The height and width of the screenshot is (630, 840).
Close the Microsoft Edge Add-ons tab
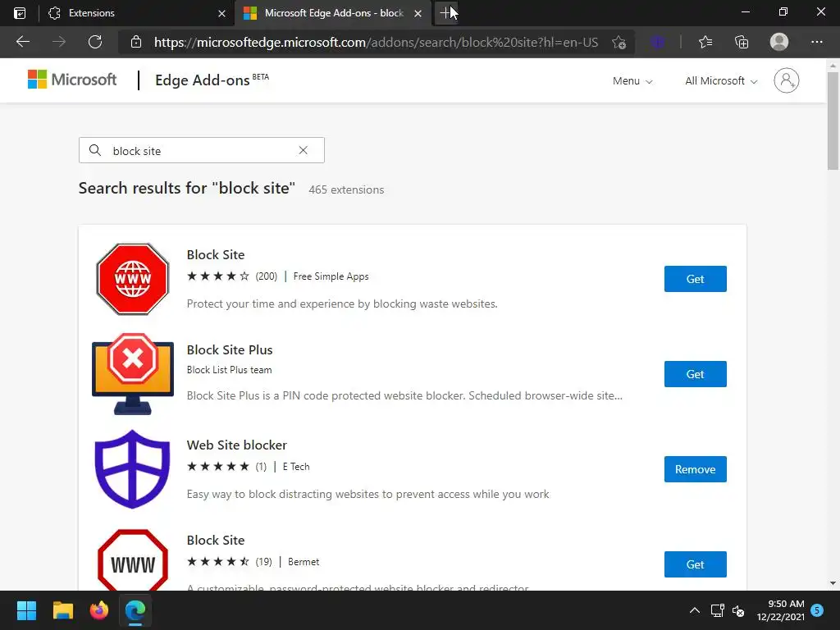418,13
